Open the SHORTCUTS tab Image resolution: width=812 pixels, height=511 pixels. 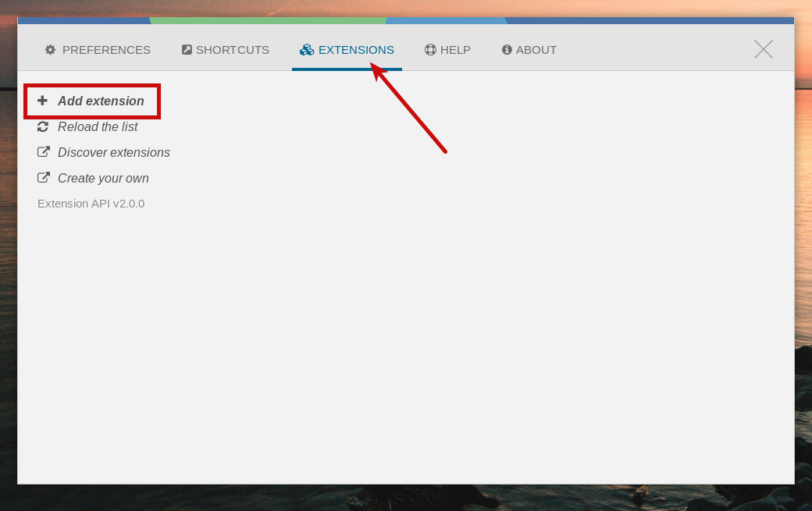point(232,49)
